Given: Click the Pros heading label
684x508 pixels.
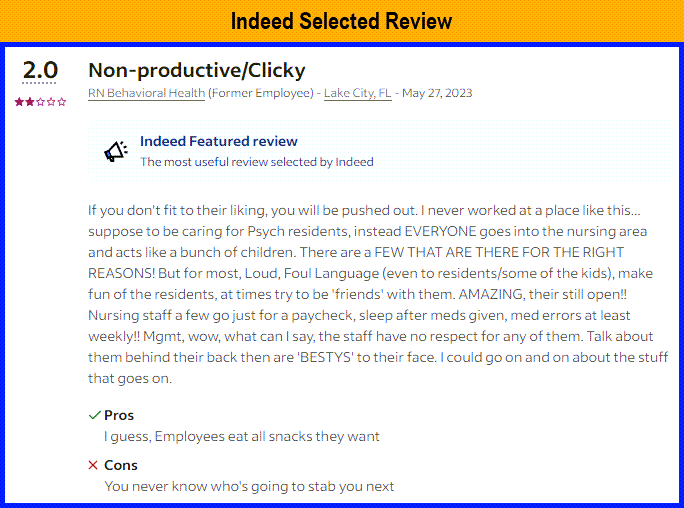Looking at the screenshot, I should (119, 415).
